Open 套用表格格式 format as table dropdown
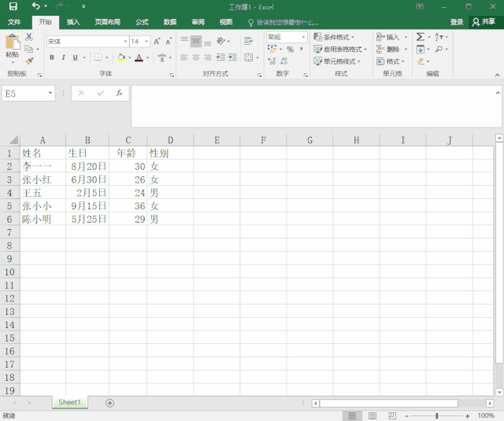This screenshot has height=421, width=504. (340, 49)
